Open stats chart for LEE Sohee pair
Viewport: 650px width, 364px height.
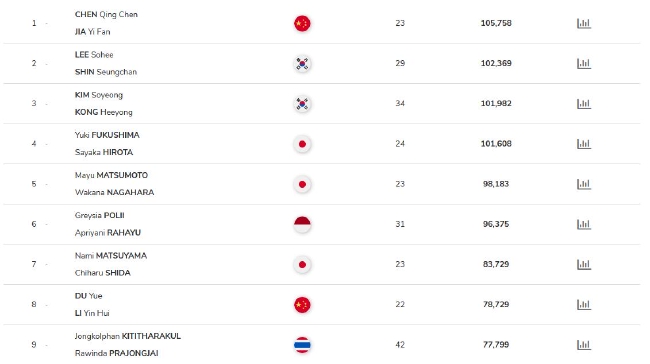tap(584, 63)
